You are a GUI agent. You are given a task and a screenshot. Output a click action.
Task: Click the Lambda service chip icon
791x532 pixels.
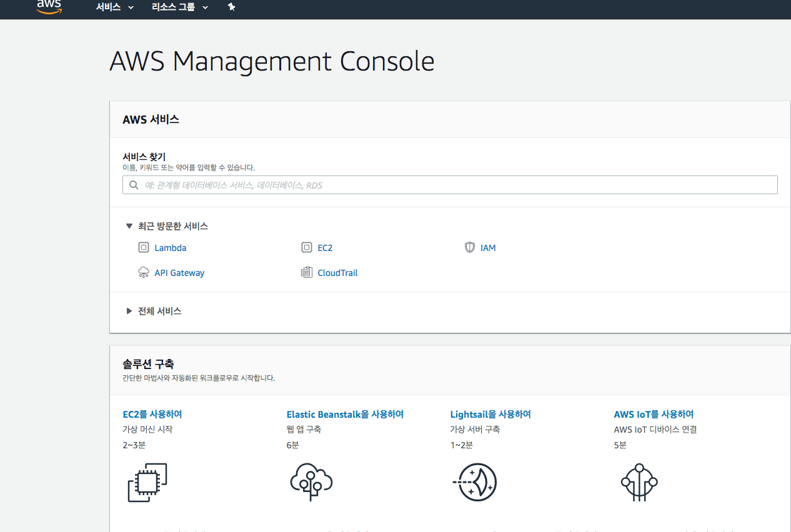point(144,247)
